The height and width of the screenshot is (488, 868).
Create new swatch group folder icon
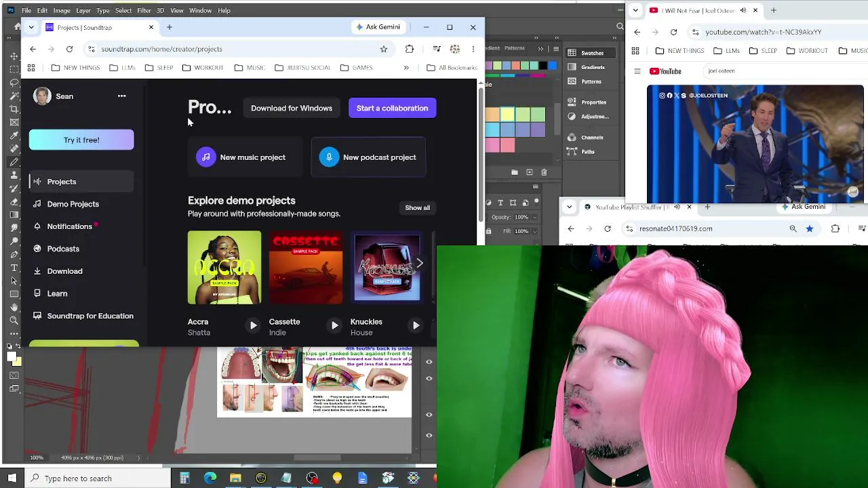tap(515, 172)
